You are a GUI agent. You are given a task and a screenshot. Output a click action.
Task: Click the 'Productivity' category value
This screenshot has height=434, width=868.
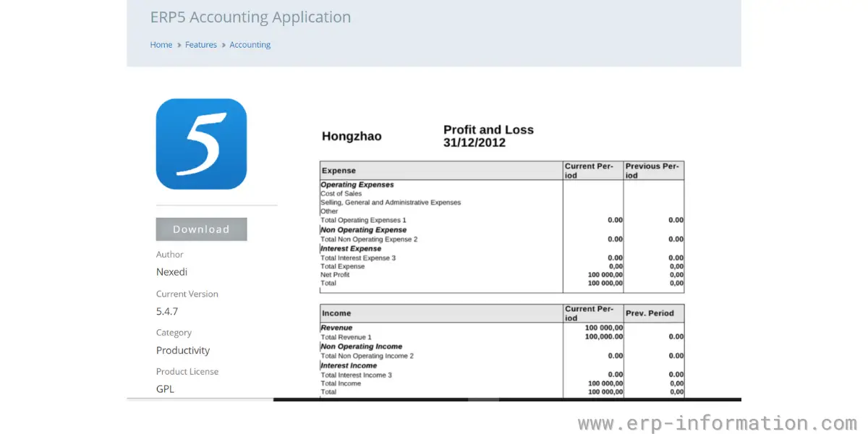click(183, 350)
